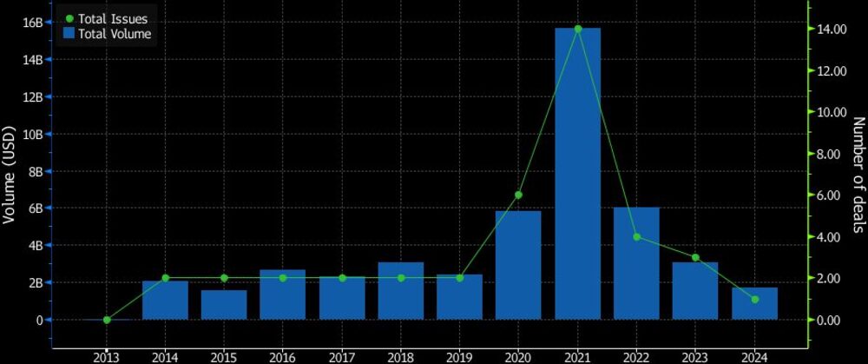Click the Volume (USD) axis title
Image resolution: width=868 pixels, height=364 pixels.
[x=10, y=172]
